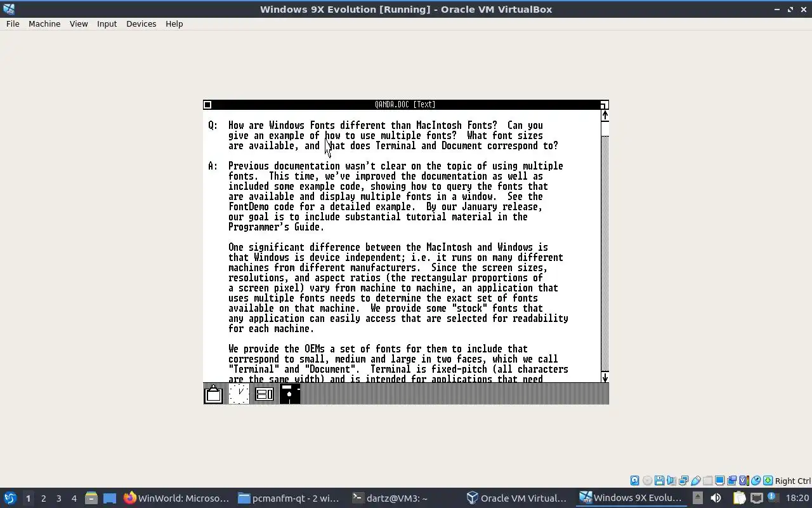Click the shared folders indicator in the status bar

click(707, 481)
